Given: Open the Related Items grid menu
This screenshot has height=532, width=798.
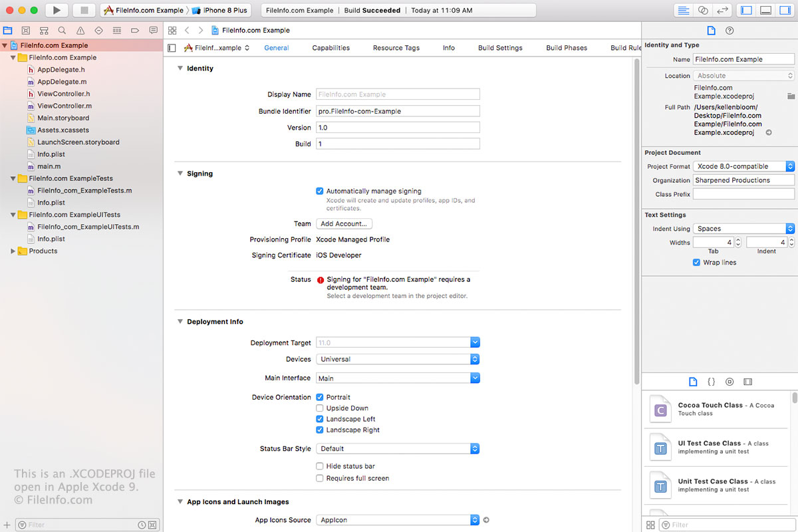Looking at the screenshot, I should 172,31.
